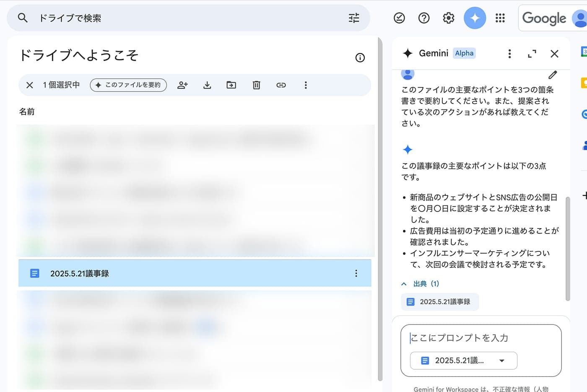This screenshot has height=392, width=587.
Task: Open more actions in selection toolbar
Action: (306, 85)
